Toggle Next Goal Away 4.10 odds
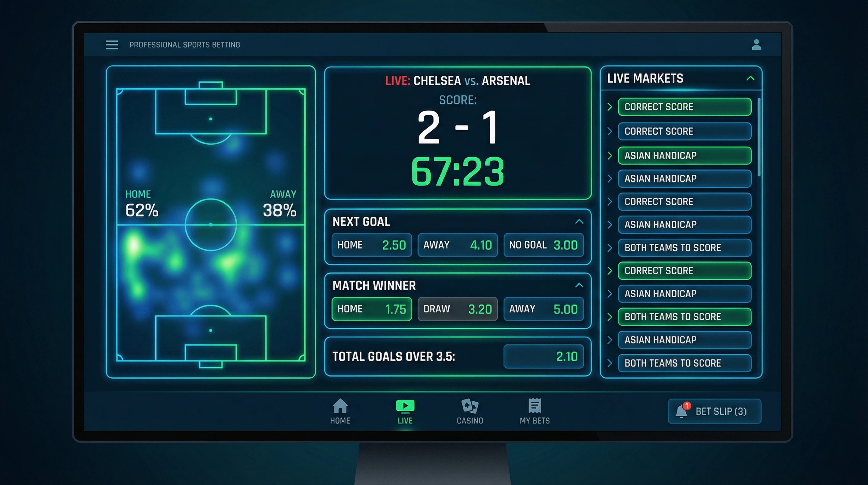 (x=457, y=245)
